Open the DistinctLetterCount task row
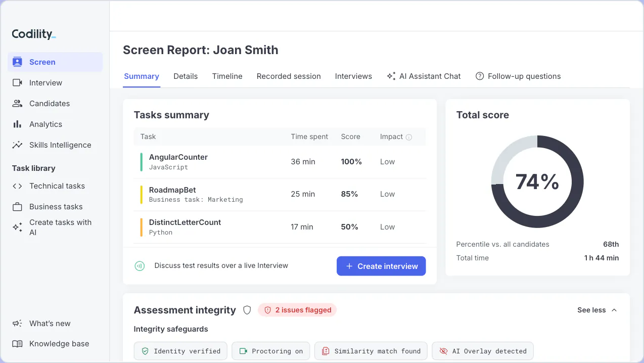This screenshot has width=644, height=363. [280, 227]
